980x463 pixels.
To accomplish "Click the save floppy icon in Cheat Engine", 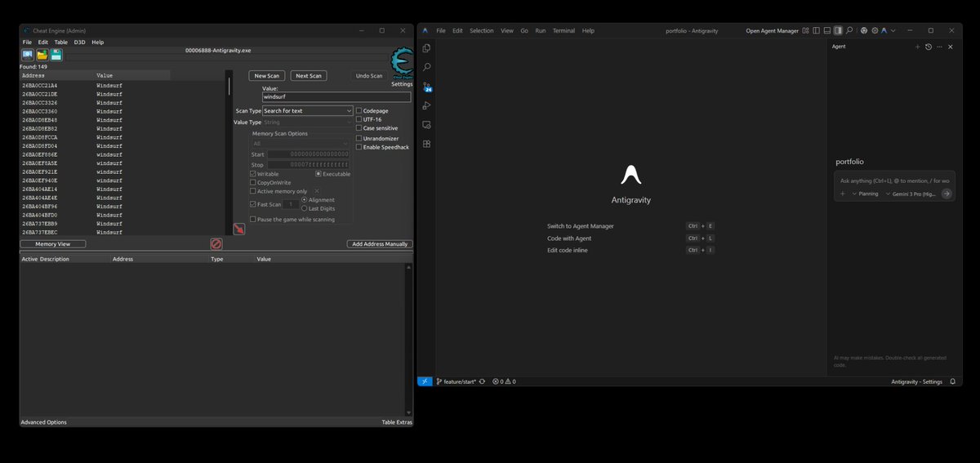I will coord(56,55).
